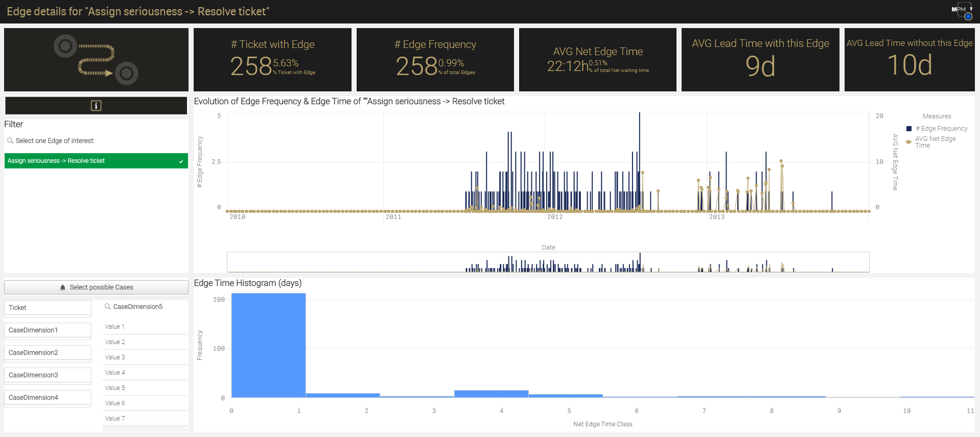Open the CaseDimension4 filter
This screenshot has width=980, height=437.
(x=48, y=398)
